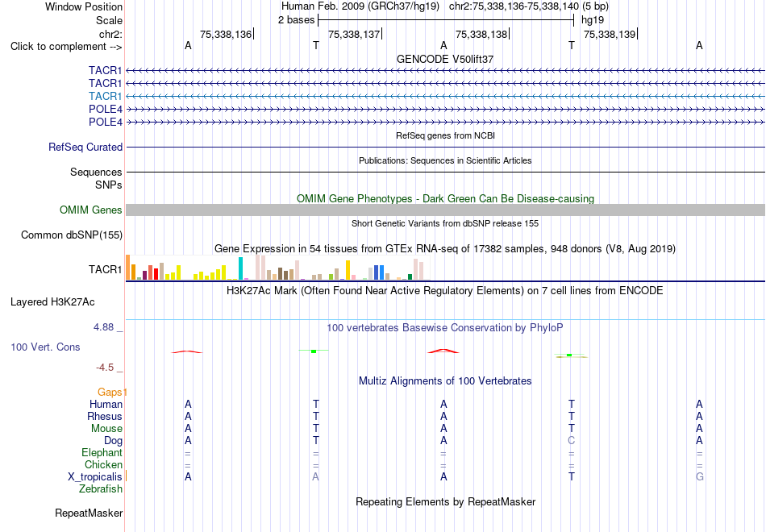Click 'Publications: Sequences in Scientific Articles' title
This screenshot has height=532, width=766.
[x=445, y=160]
